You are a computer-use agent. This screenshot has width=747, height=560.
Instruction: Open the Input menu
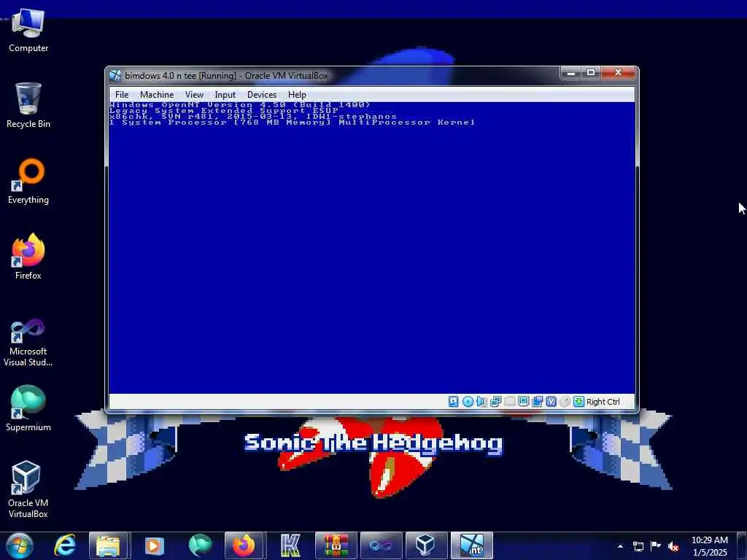[225, 95]
